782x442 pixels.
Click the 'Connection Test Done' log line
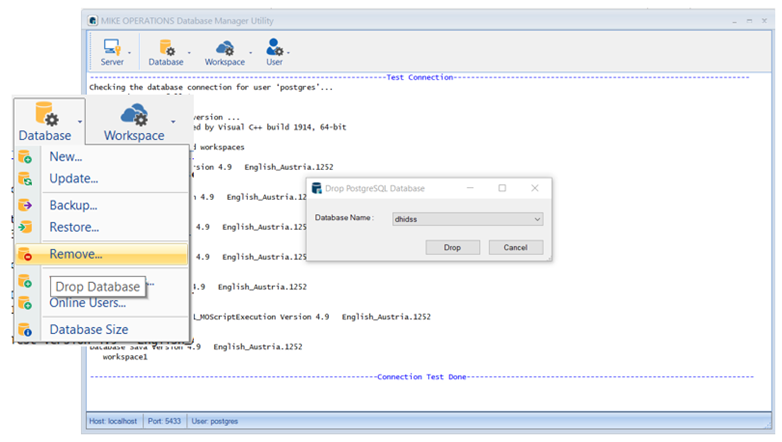coord(421,377)
